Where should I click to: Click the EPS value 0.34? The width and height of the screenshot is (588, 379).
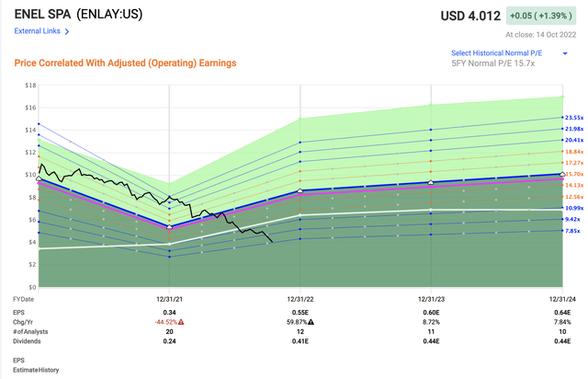(169, 313)
